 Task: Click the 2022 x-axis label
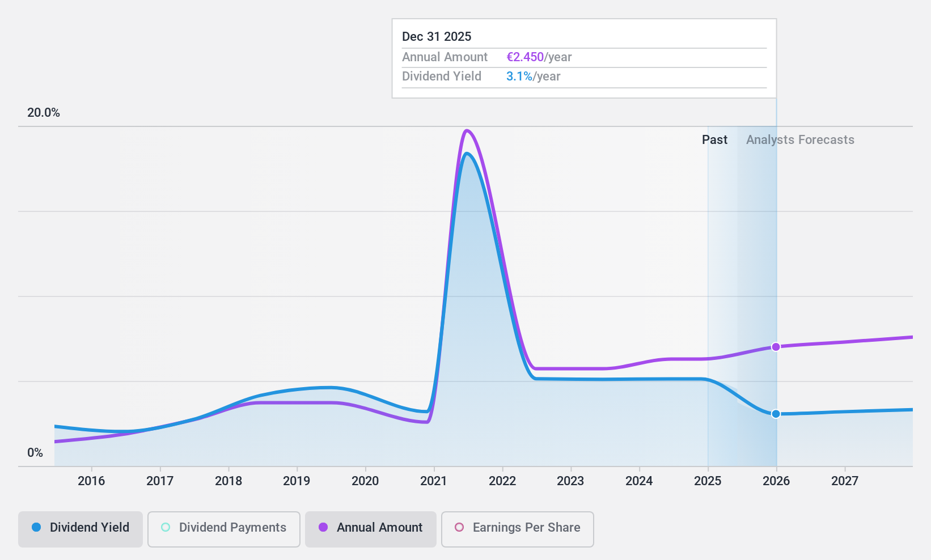click(x=502, y=481)
